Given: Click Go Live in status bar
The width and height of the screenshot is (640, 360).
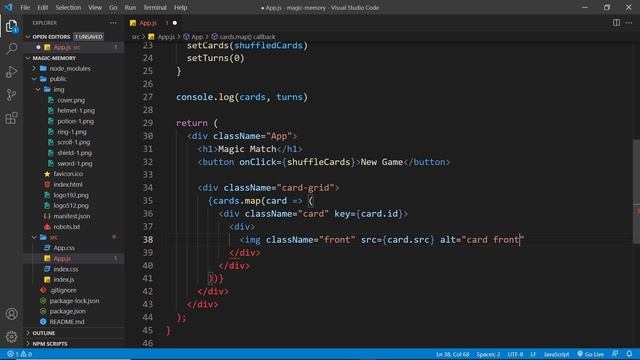Looking at the screenshot, I should pyautogui.click(x=590, y=354).
